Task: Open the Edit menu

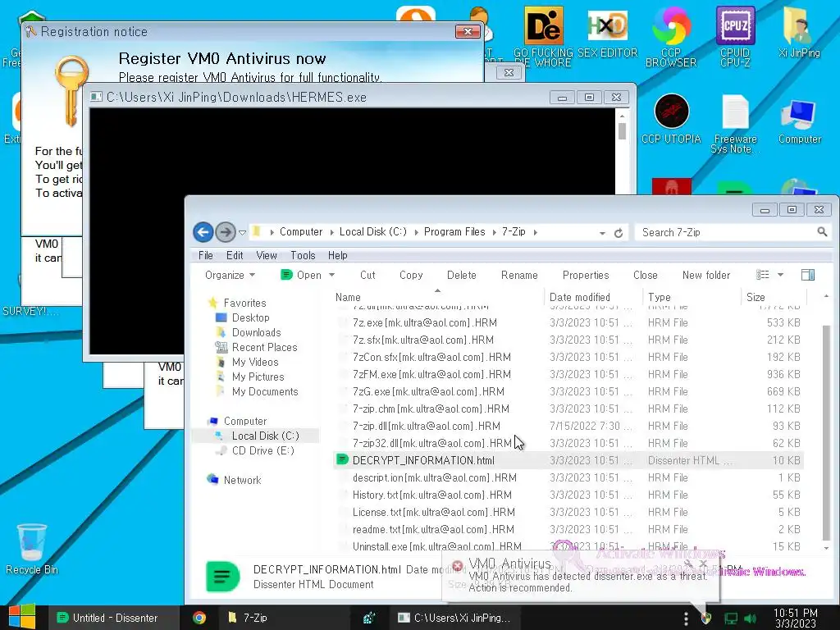Action: [x=235, y=256]
